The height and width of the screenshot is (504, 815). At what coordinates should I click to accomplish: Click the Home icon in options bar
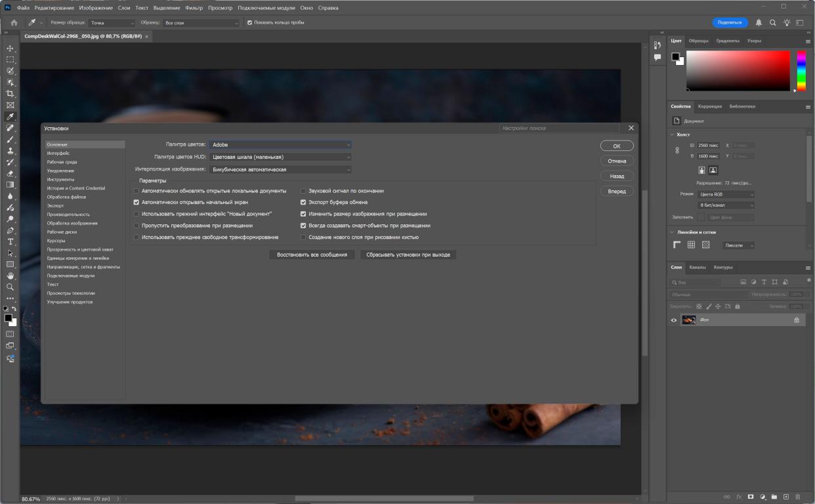pos(14,22)
